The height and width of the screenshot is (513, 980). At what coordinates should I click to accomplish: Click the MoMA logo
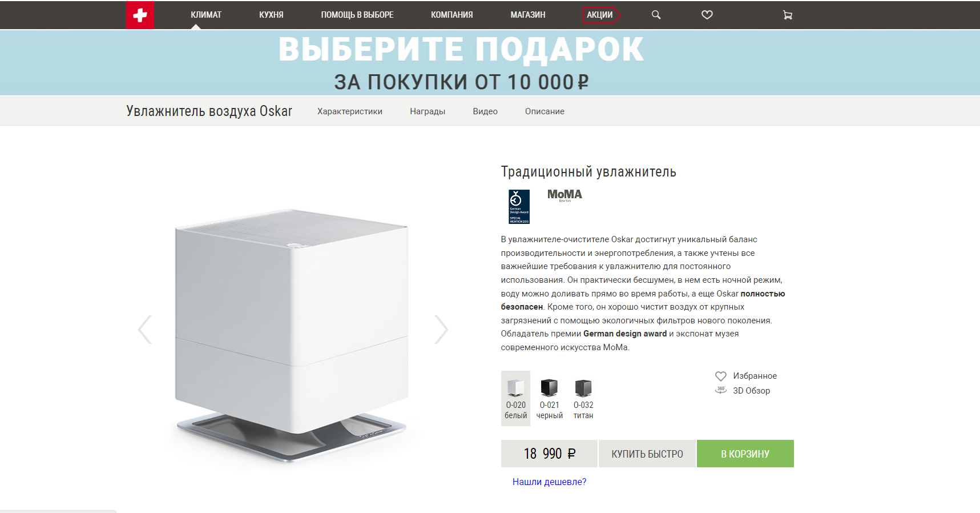[564, 195]
